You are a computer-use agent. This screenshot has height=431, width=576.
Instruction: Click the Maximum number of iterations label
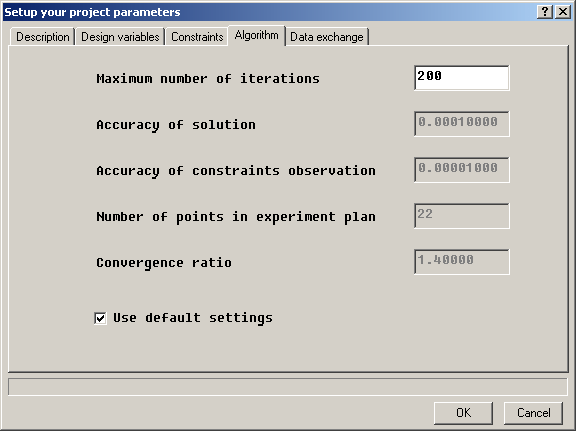coord(208,79)
